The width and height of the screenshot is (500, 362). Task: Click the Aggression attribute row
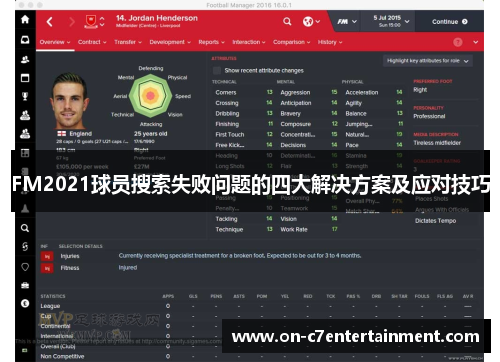tap(309, 92)
